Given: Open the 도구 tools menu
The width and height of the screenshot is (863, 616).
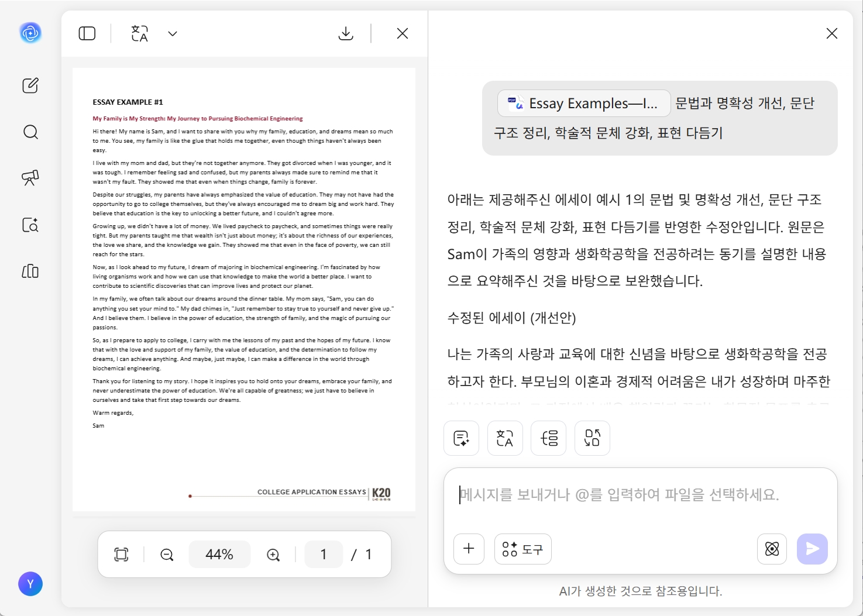Looking at the screenshot, I should pyautogui.click(x=523, y=549).
